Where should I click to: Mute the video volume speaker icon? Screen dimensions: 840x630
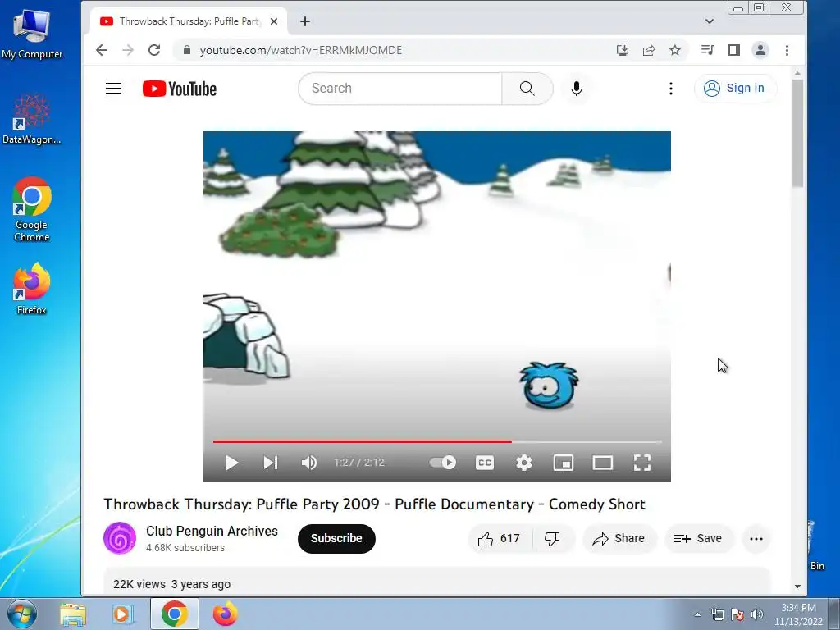[309, 463]
